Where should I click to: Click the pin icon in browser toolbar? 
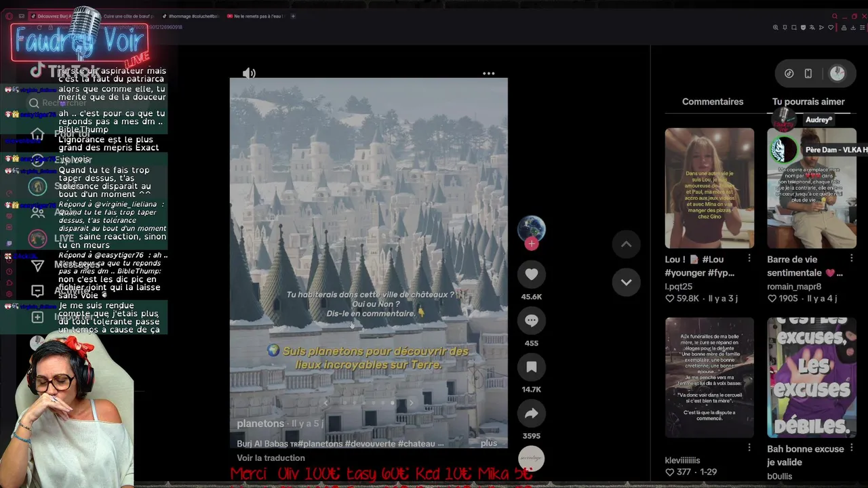point(785,28)
